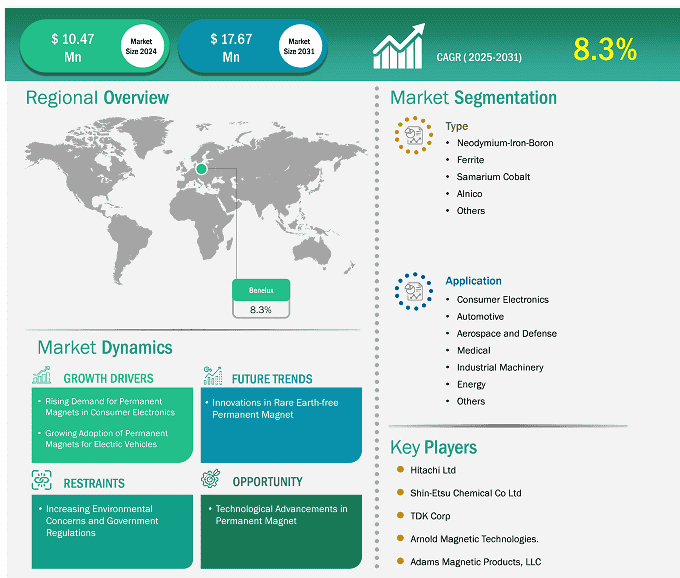
Task: Click the orange bullet beside Hitachi Ltd
Action: tap(400, 470)
